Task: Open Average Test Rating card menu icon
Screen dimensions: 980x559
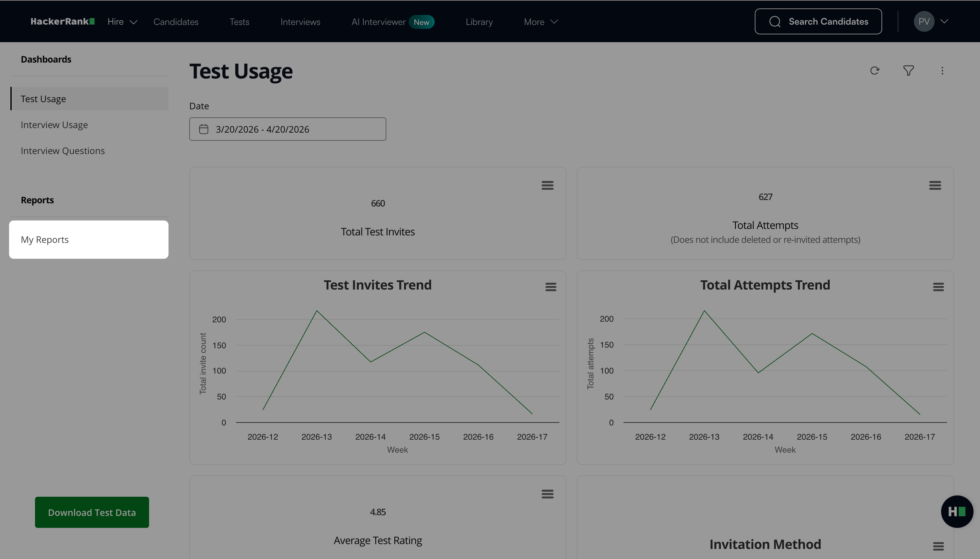Action: (x=547, y=494)
